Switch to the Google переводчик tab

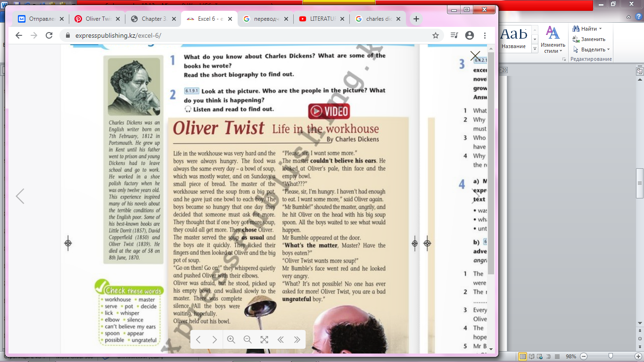coord(266,19)
